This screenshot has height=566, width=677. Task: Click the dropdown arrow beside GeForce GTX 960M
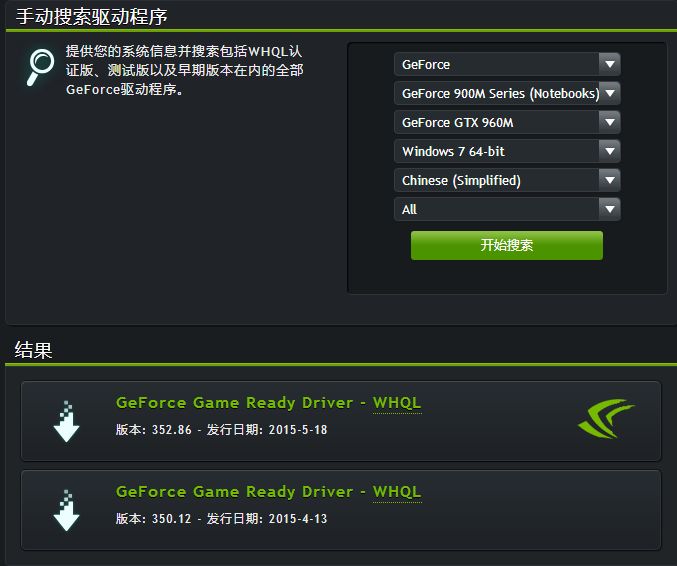coord(610,122)
